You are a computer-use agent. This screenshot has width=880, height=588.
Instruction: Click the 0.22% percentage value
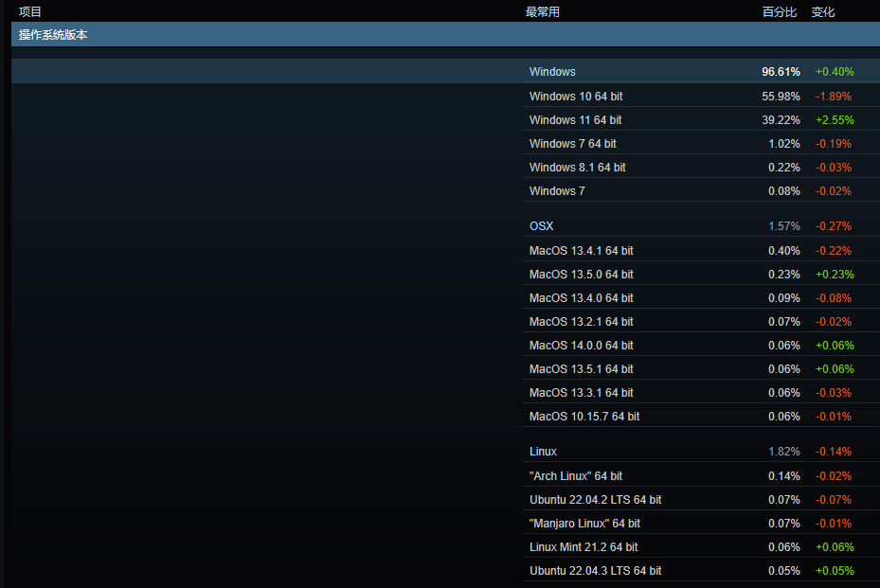coord(784,167)
